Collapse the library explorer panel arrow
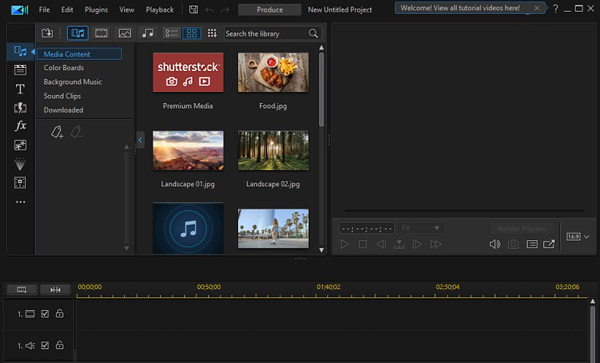The height and width of the screenshot is (363, 600). click(x=140, y=140)
